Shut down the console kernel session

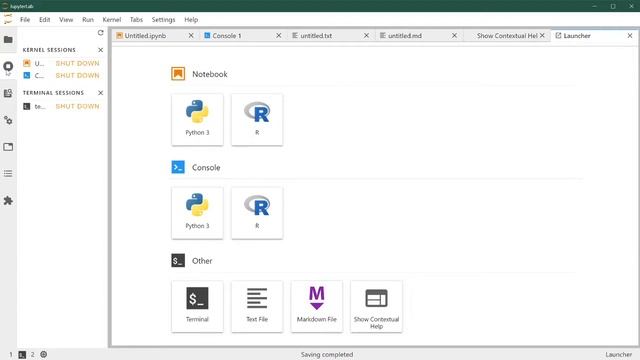(78, 76)
